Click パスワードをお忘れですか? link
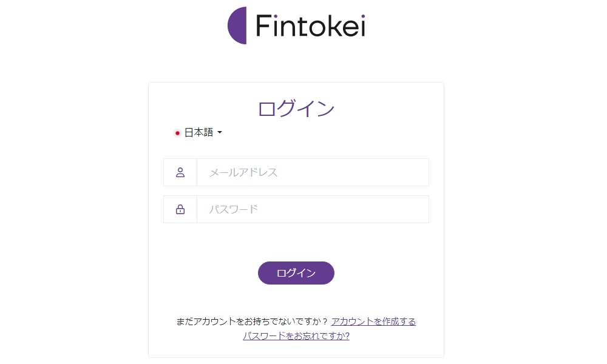Image resolution: width=607 pixels, height=364 pixels. pyautogui.click(x=296, y=337)
